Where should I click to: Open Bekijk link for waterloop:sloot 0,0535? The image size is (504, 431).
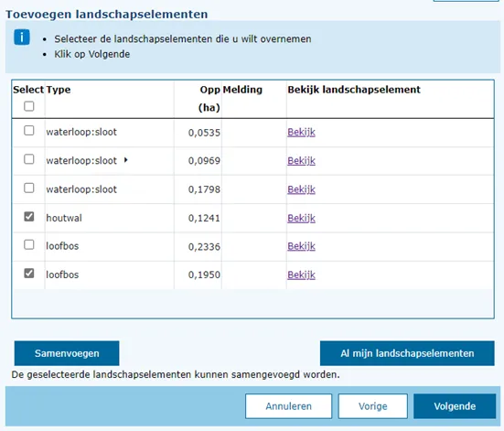301,132
